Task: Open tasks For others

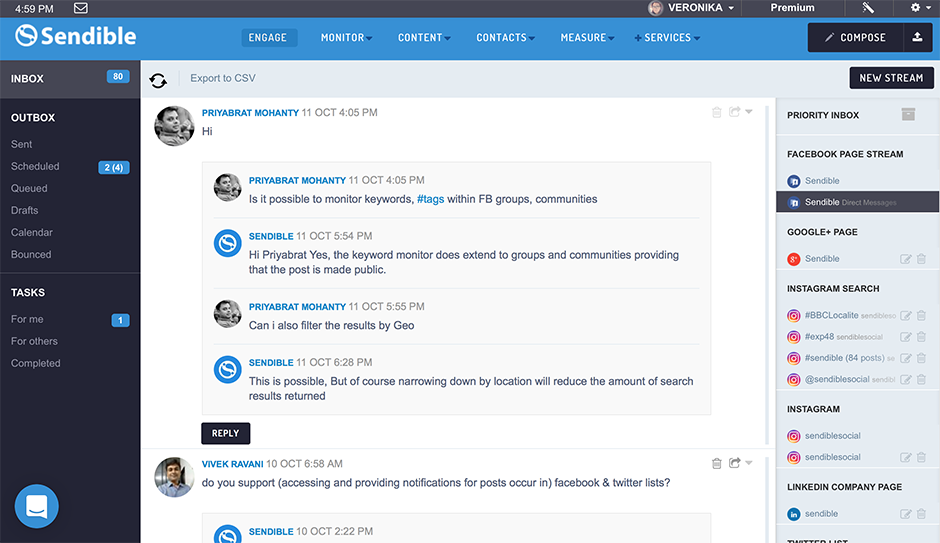Action: click(x=34, y=341)
